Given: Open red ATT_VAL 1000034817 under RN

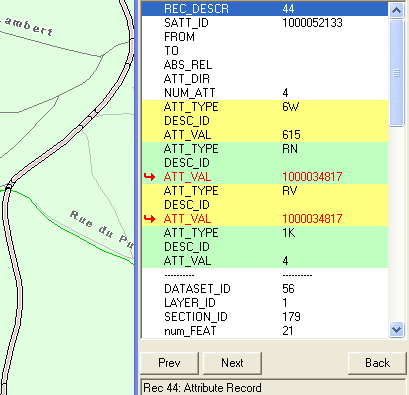Looking at the screenshot, I should (x=312, y=177).
